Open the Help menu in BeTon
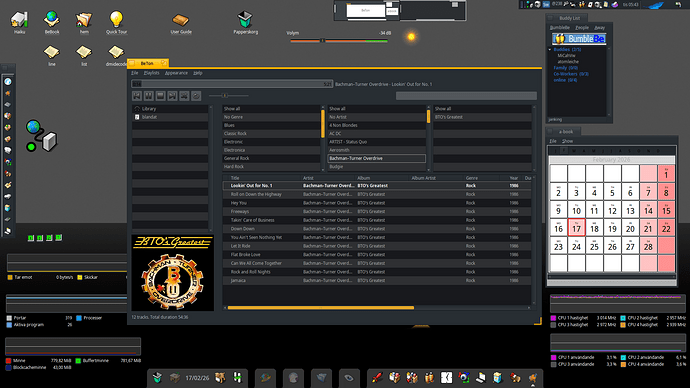Image resolution: width=690 pixels, height=388 pixels. (198, 73)
